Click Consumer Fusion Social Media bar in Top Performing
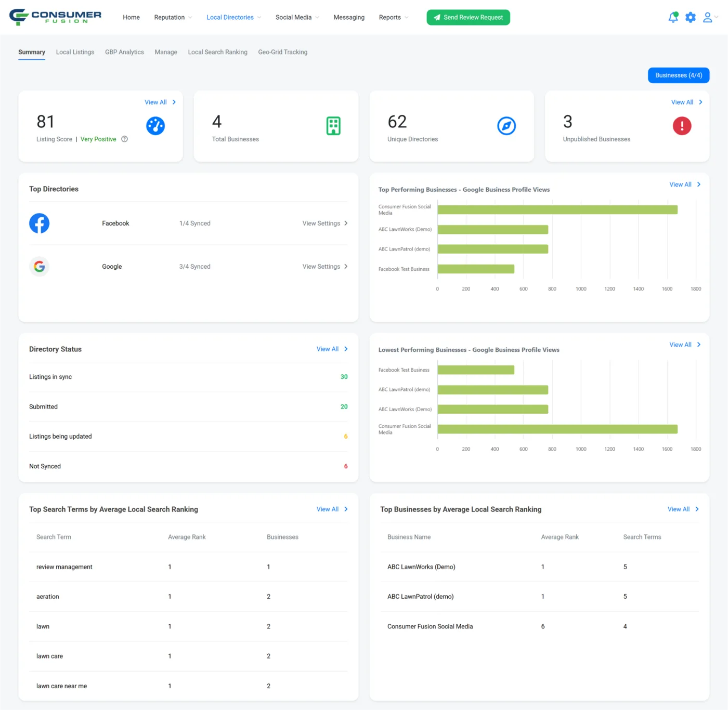Image resolution: width=728 pixels, height=710 pixels. coord(557,210)
